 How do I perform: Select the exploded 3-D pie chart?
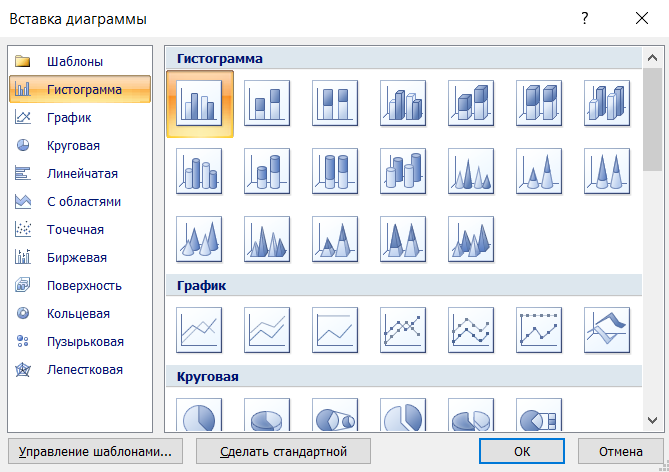471,415
